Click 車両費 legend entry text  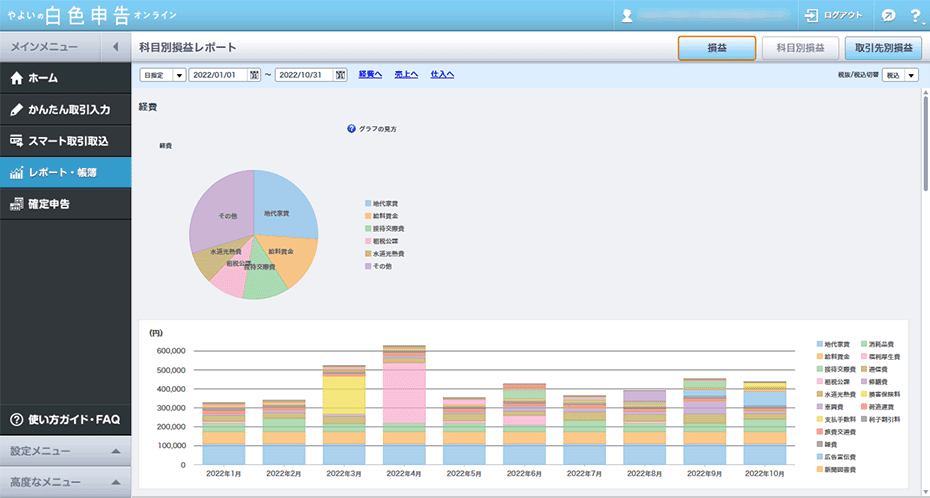[x=834, y=407]
